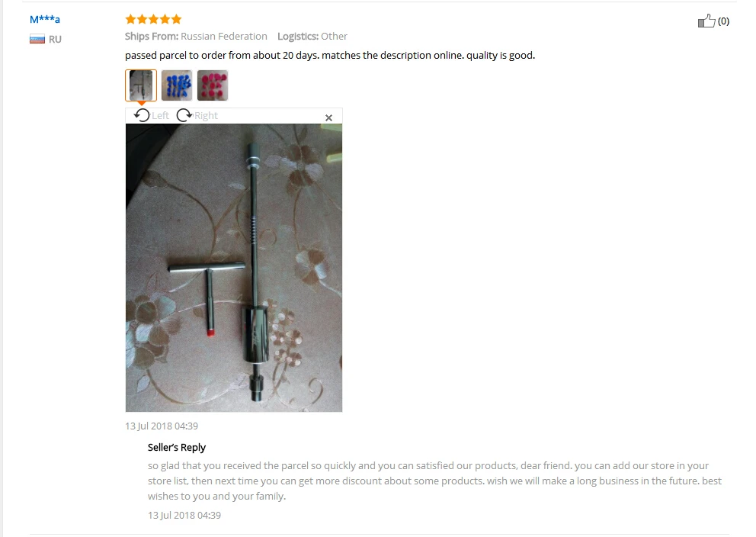The height and width of the screenshot is (537, 756).
Task: Click the Right rotate label
Action: [x=206, y=116]
